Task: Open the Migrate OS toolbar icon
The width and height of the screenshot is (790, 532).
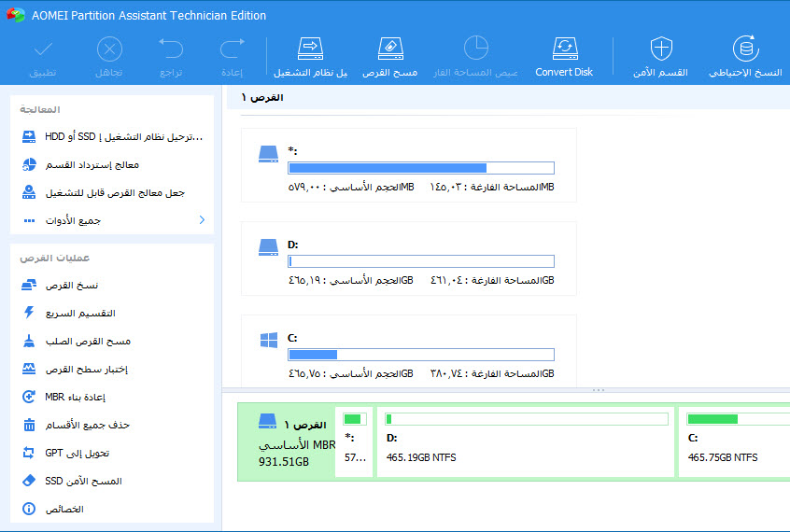Action: 310,49
